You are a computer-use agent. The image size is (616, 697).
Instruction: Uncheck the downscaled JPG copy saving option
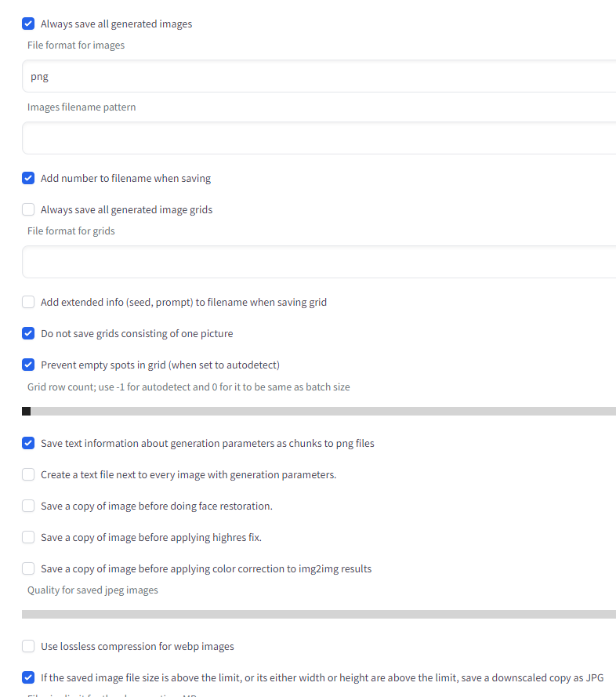point(28,677)
